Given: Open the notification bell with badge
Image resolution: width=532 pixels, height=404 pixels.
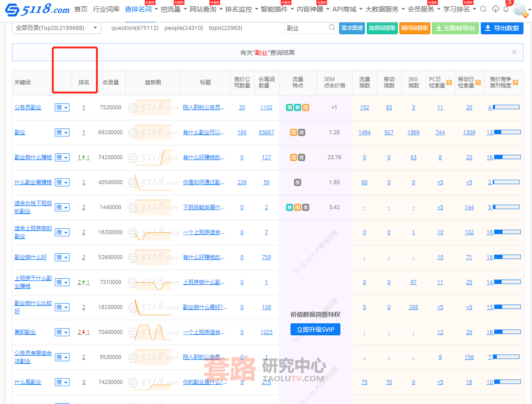Looking at the screenshot, I should [506, 9].
